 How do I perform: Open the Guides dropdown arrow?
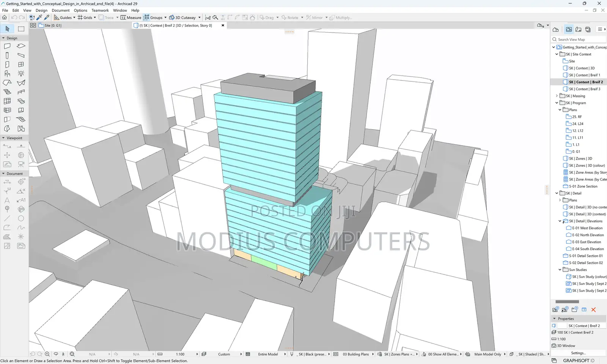[x=74, y=17]
